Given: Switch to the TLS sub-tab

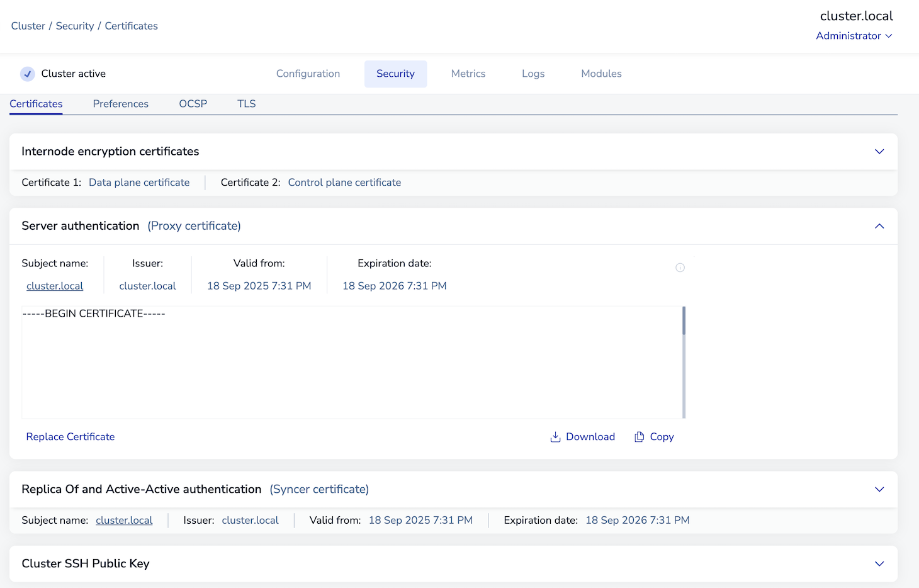Looking at the screenshot, I should point(246,103).
